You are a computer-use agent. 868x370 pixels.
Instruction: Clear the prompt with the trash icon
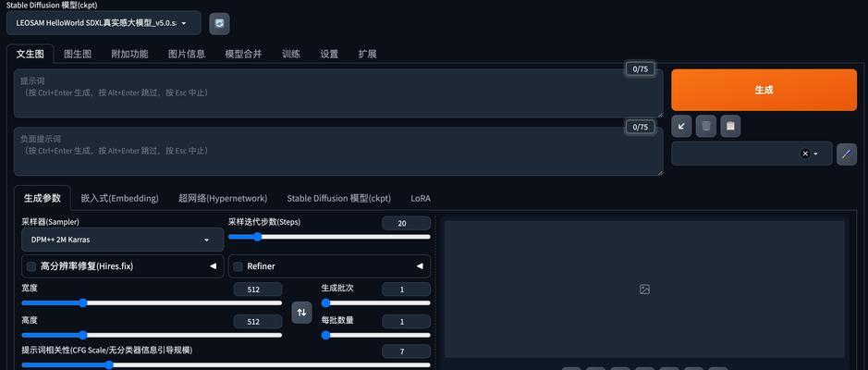706,127
